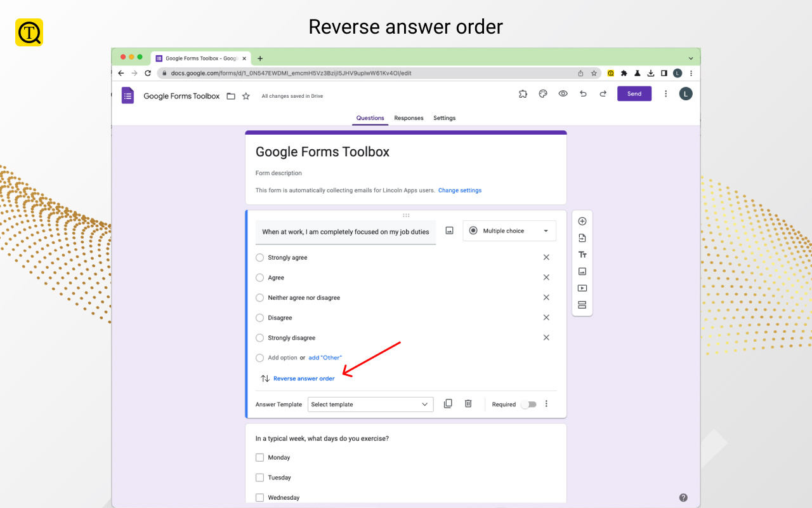Remove the 'Agree' option

(546, 277)
